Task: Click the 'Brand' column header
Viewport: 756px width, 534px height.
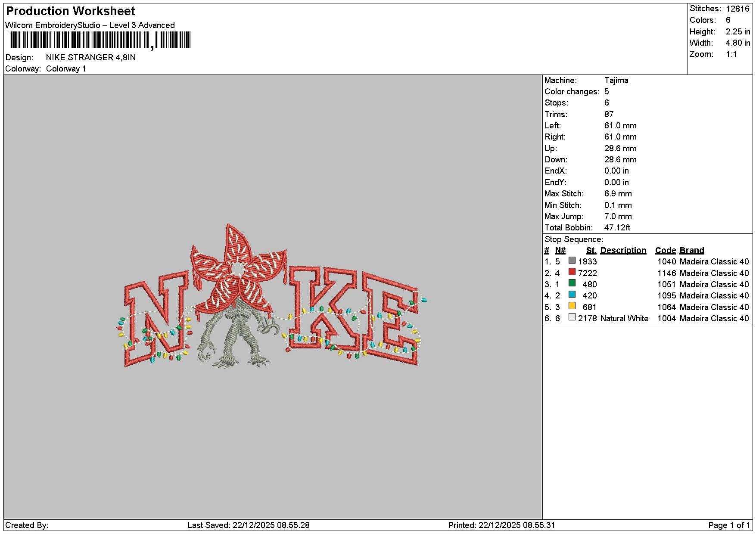Action: [x=692, y=251]
